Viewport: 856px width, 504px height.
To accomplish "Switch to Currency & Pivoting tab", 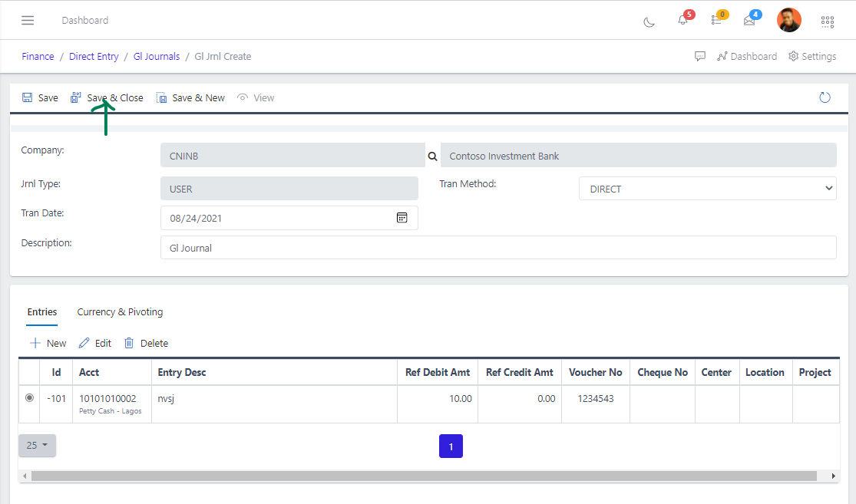I will 120,312.
